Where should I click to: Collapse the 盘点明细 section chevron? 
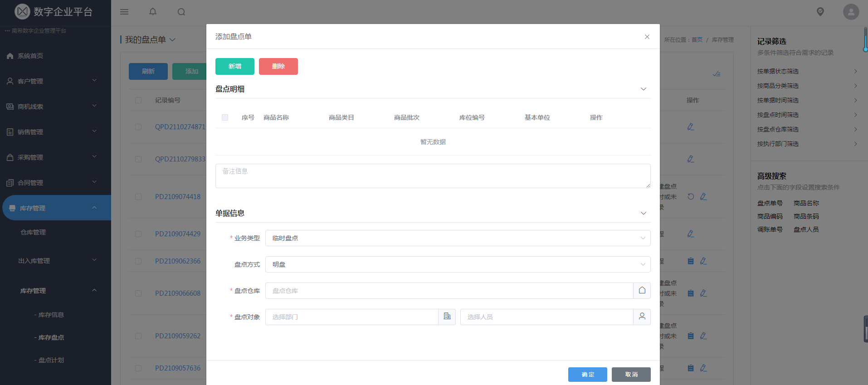[643, 89]
